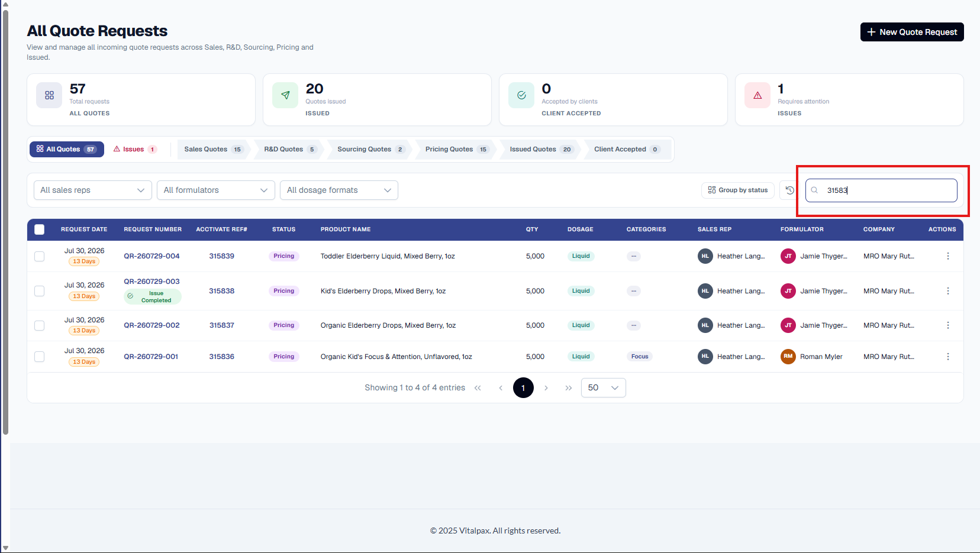Open actions menu for QR-260729-004 row
The height and width of the screenshot is (553, 980).
click(x=948, y=256)
